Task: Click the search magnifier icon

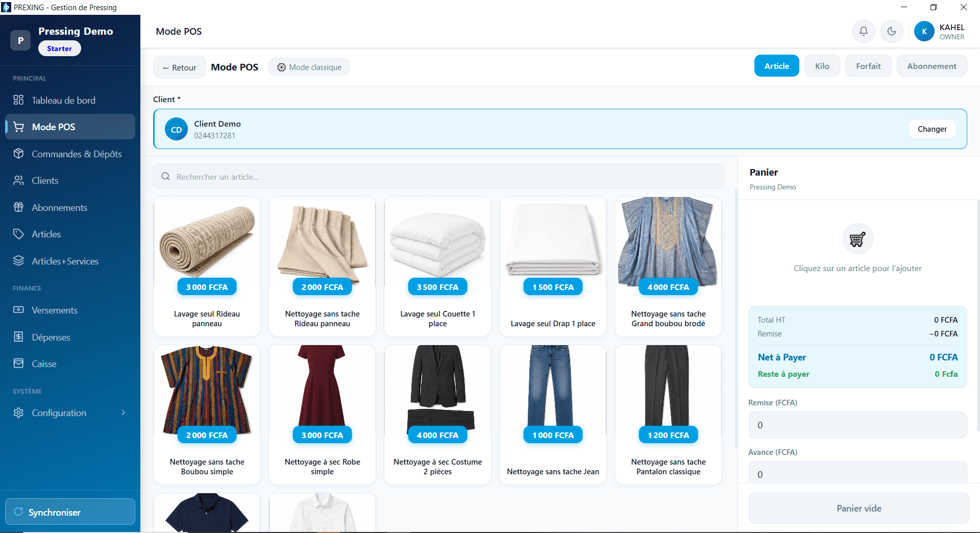Action: click(x=165, y=177)
